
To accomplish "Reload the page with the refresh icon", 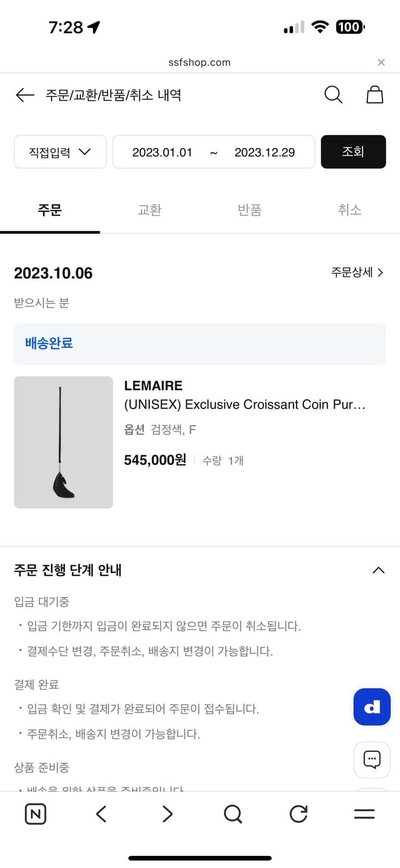I will 298,814.
